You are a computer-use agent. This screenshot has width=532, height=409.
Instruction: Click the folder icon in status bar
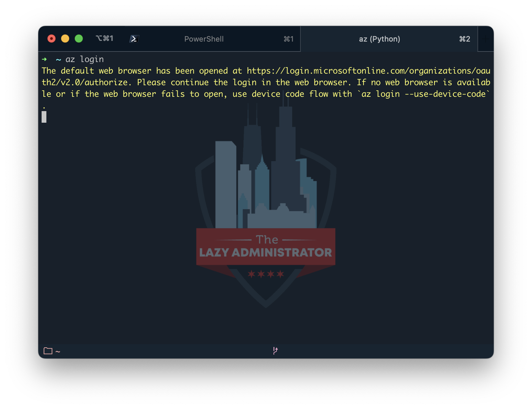[48, 351]
